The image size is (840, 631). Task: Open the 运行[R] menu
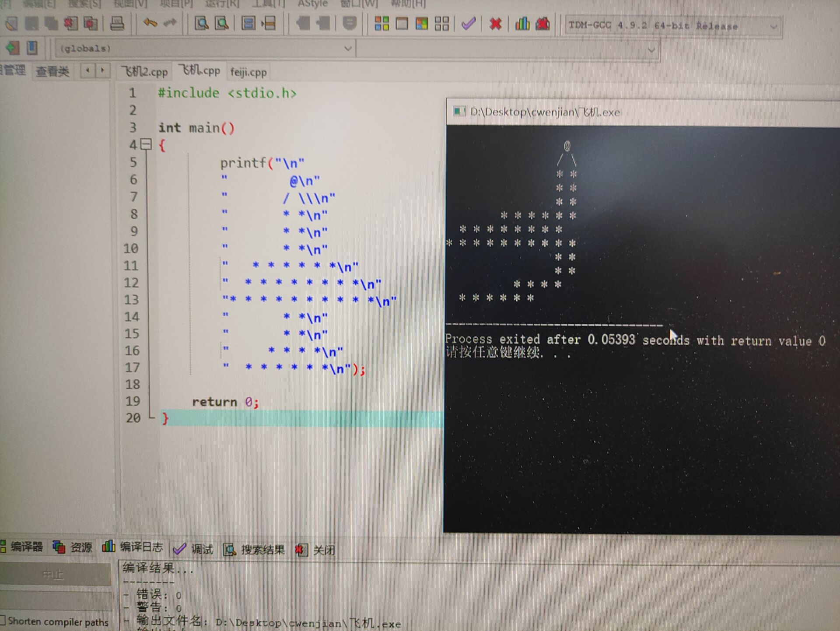(222, 4)
